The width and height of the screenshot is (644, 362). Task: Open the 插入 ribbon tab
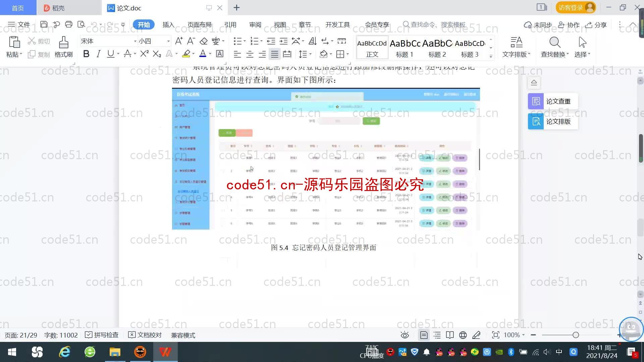click(168, 24)
